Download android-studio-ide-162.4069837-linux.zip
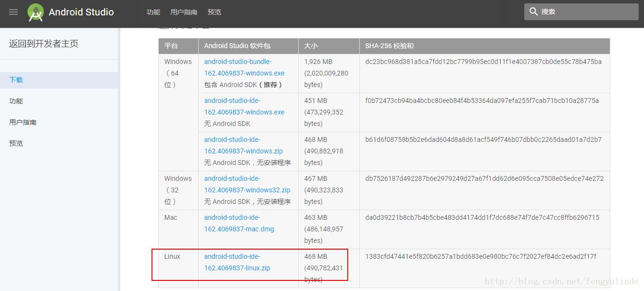The image size is (644, 291). (237, 262)
